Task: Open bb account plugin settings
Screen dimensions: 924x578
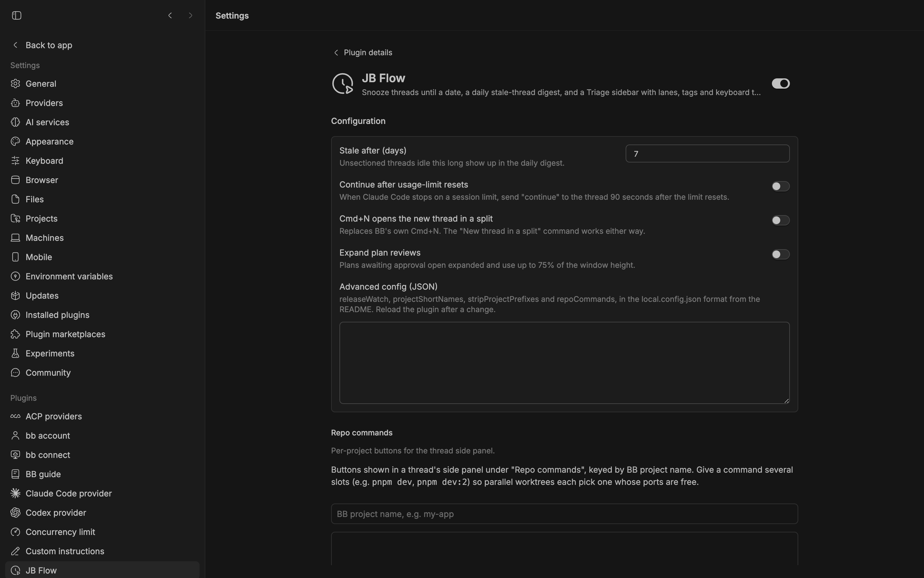Action: (x=102, y=435)
